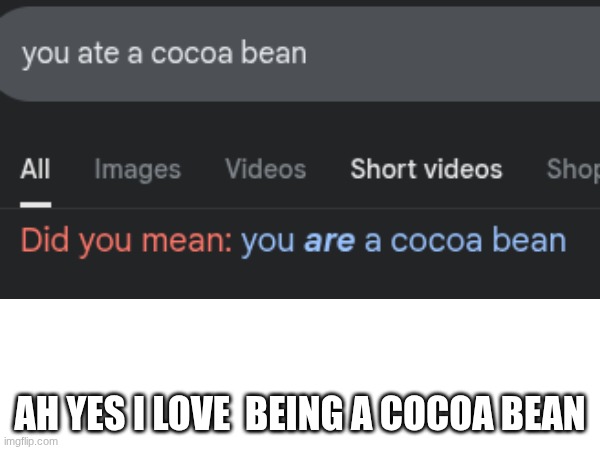Viewport: 600px width, 450px height.
Task: Click 'COCOA BEAN' in the meme caption
Action: (x=483, y=414)
